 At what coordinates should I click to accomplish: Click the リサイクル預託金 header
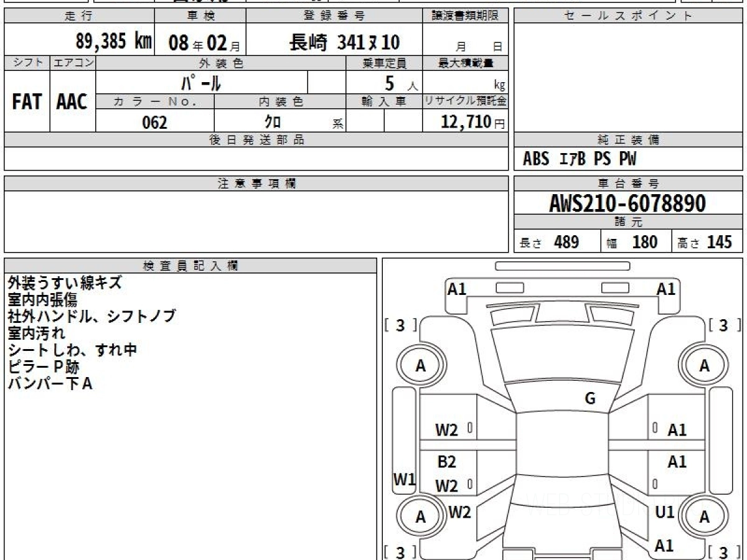(x=465, y=102)
